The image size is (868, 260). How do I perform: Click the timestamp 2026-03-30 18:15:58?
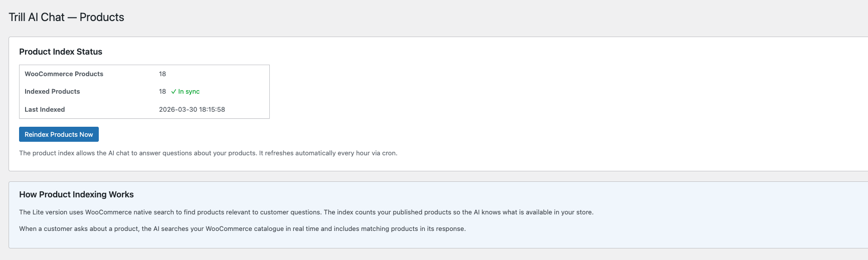tap(192, 109)
